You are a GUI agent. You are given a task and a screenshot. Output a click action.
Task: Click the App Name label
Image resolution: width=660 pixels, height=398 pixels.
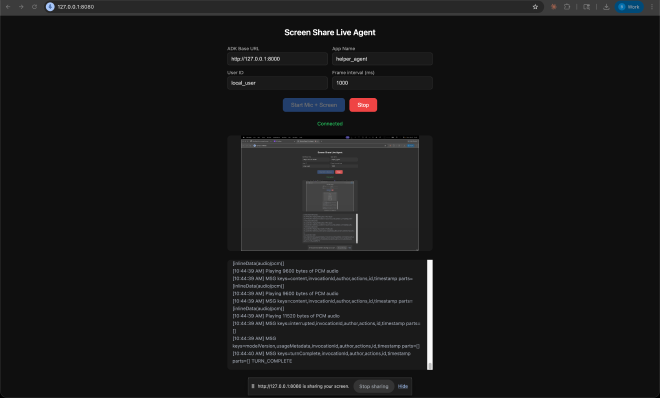[343, 49]
